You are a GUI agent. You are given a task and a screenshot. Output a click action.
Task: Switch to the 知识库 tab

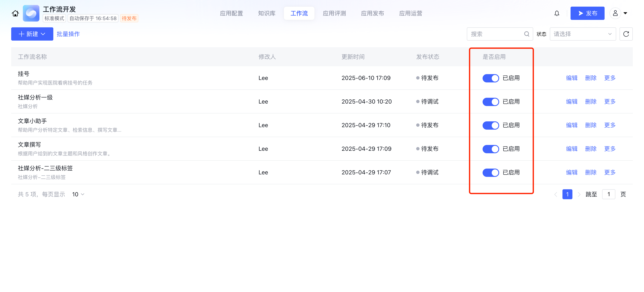pyautogui.click(x=266, y=13)
